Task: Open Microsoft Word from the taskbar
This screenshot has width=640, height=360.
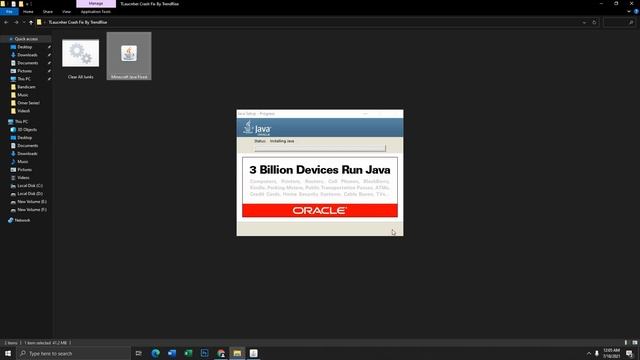Action: pos(172,353)
